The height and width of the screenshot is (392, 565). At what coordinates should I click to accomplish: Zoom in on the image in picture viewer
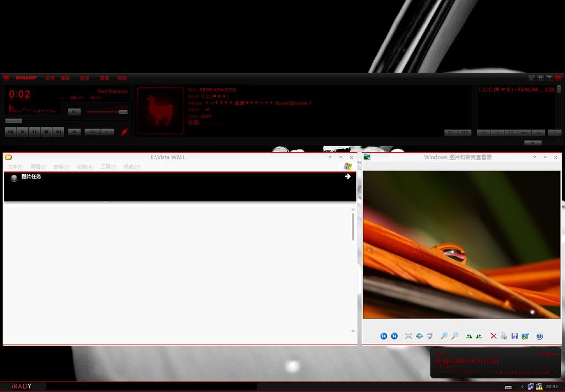(444, 336)
